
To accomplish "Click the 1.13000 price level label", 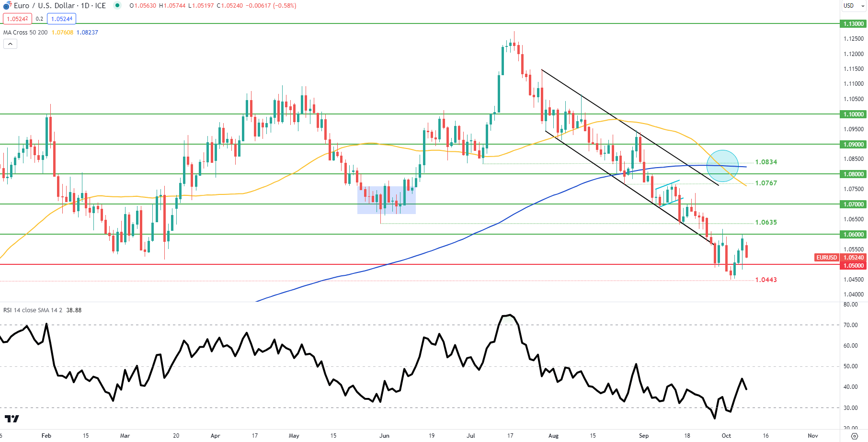I will click(854, 23).
